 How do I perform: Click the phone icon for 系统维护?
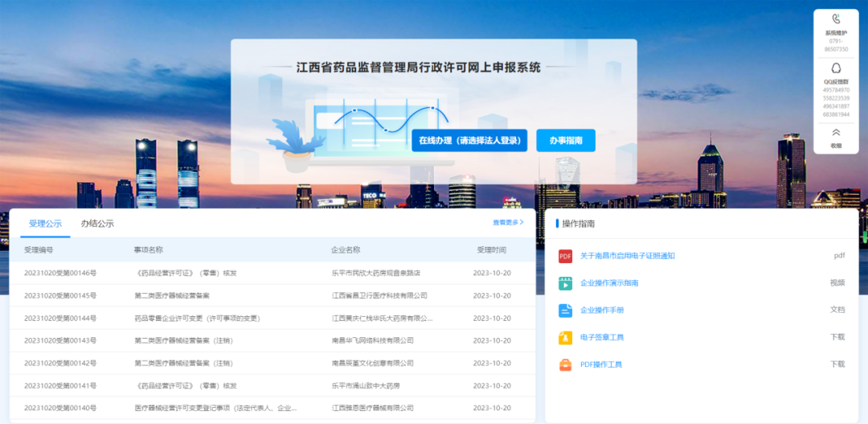(836, 19)
